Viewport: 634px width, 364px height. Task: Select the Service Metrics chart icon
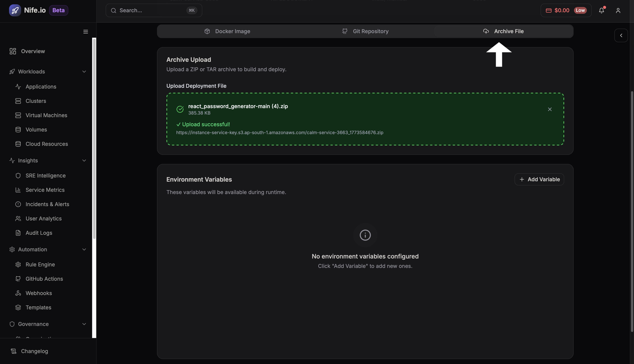coord(18,190)
